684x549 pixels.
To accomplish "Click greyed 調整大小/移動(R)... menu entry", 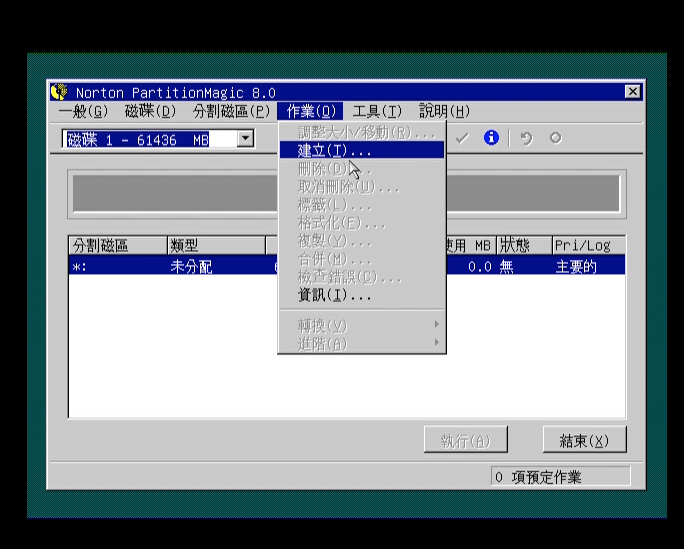I will click(362, 132).
